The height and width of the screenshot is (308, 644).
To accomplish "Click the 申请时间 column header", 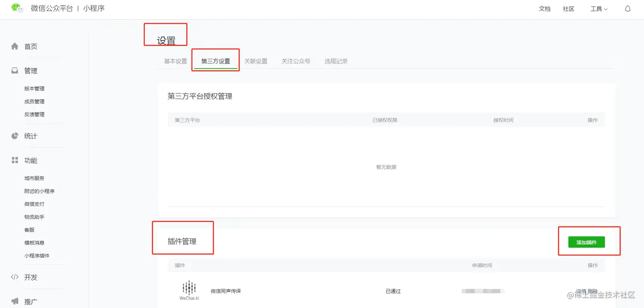I will coord(482,265).
